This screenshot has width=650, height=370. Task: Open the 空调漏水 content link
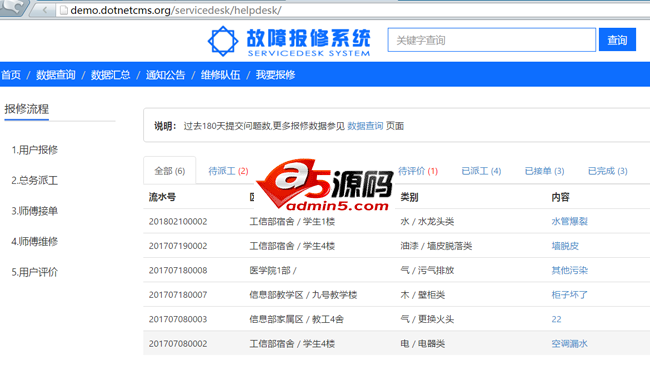(570, 343)
